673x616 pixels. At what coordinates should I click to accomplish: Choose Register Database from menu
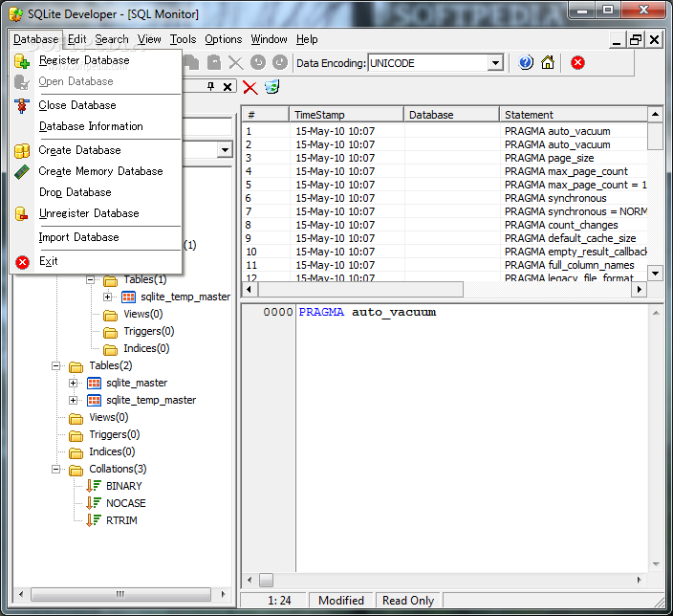(x=96, y=60)
